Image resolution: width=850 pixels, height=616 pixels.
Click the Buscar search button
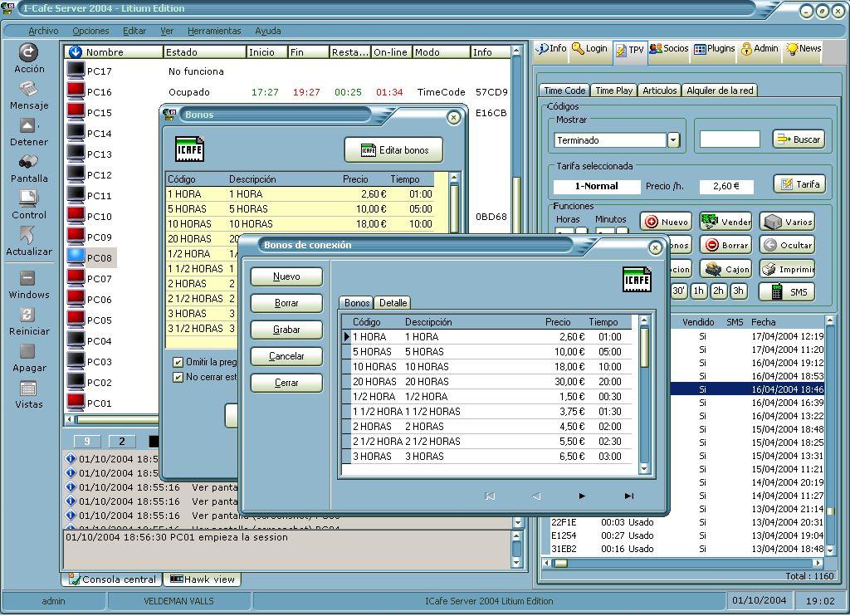(799, 139)
